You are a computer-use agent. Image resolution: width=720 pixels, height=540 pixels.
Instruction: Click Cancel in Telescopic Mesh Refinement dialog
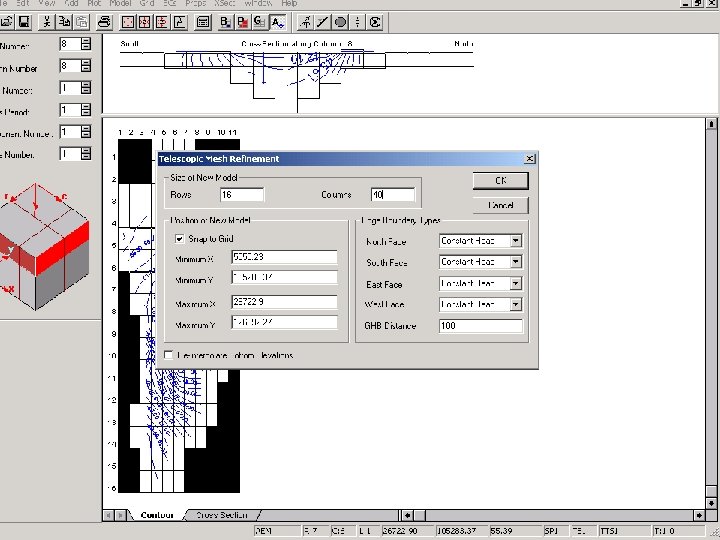tap(501, 205)
